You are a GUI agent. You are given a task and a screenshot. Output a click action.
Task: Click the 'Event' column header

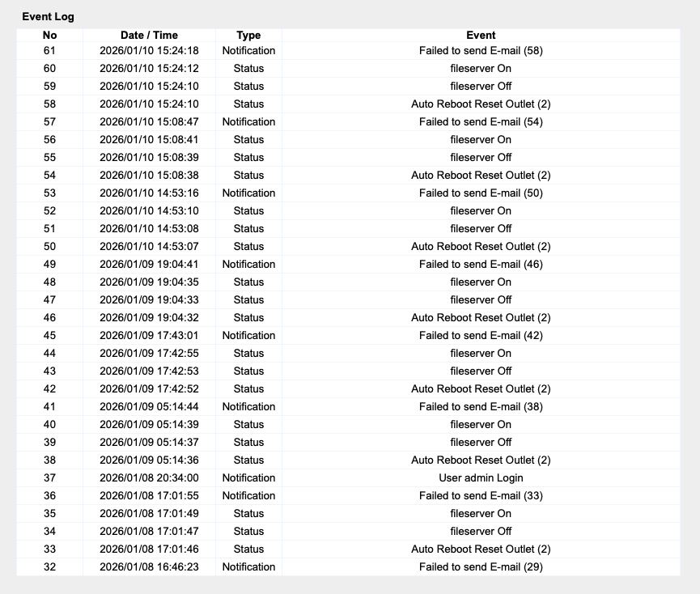click(481, 36)
